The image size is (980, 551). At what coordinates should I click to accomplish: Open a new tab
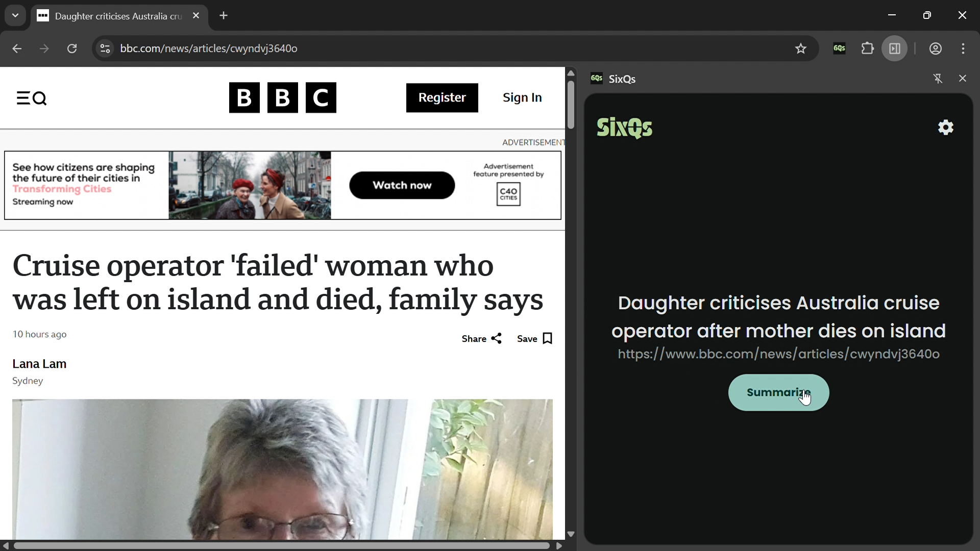224,16
